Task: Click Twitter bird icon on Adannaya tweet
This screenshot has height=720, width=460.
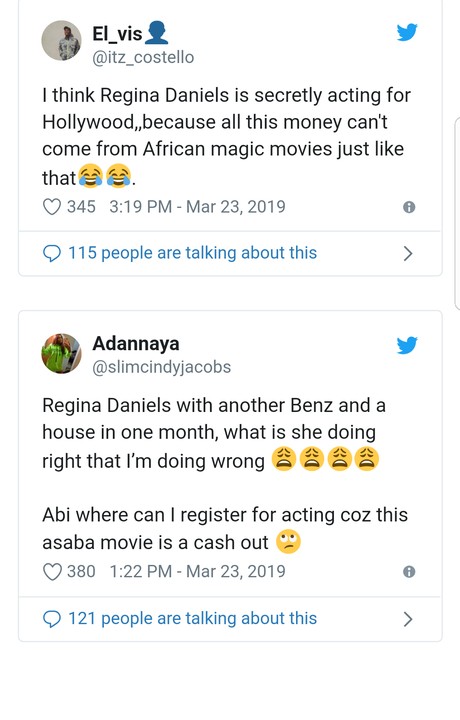Action: [407, 345]
